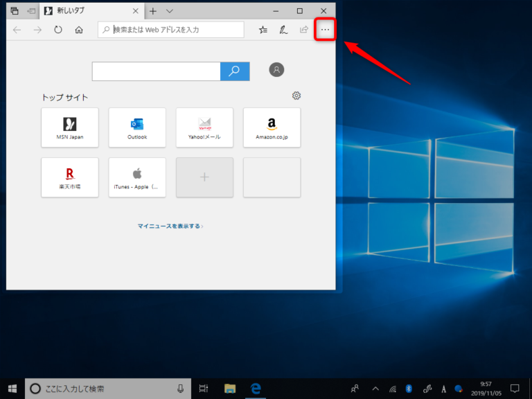
Task: Open the user profile avatar icon
Action: pyautogui.click(x=276, y=70)
